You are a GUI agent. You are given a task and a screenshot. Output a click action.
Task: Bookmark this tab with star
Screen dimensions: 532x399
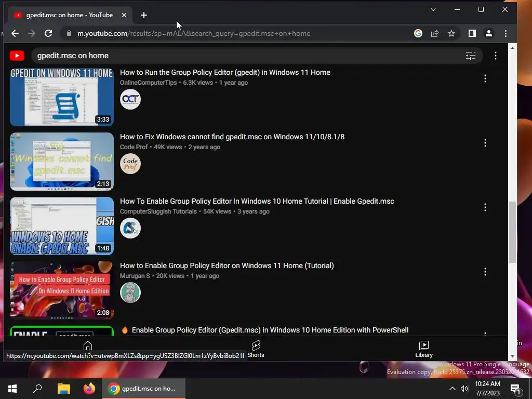tap(451, 33)
